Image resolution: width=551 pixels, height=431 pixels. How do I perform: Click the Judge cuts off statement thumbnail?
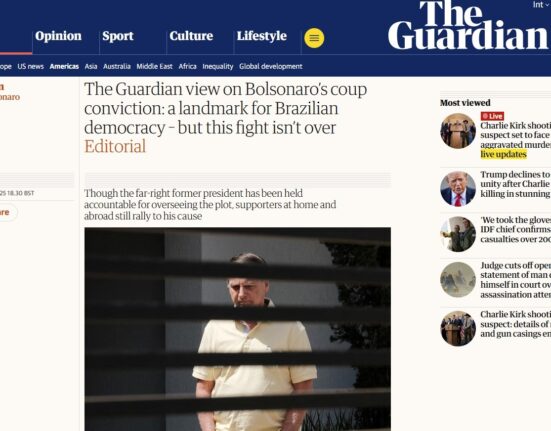tap(458, 280)
